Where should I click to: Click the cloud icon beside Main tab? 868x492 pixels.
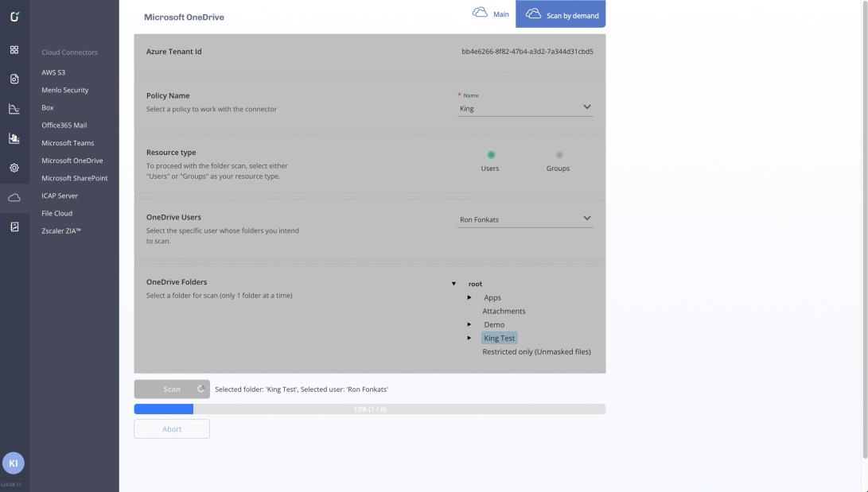(480, 12)
